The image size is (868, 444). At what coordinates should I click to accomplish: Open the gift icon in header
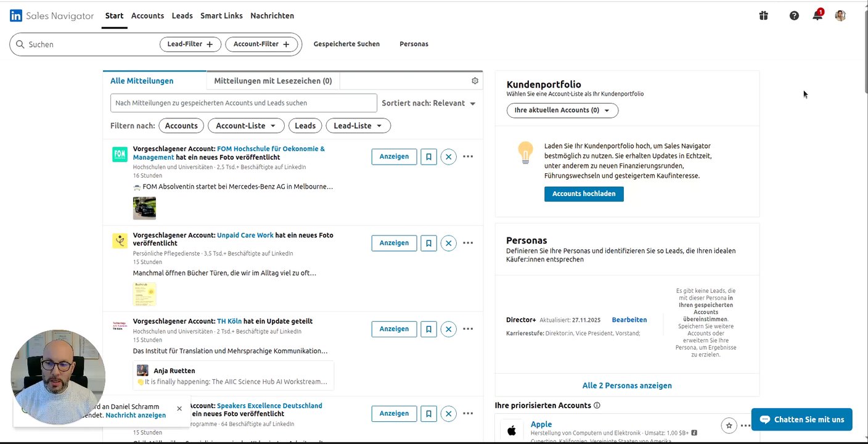[x=763, y=16]
